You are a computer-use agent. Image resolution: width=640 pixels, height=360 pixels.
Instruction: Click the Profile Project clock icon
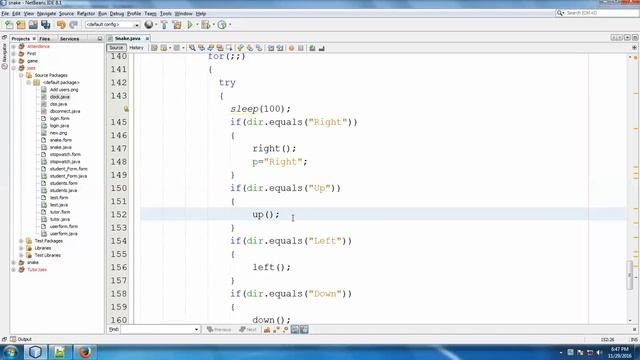tap(222, 25)
